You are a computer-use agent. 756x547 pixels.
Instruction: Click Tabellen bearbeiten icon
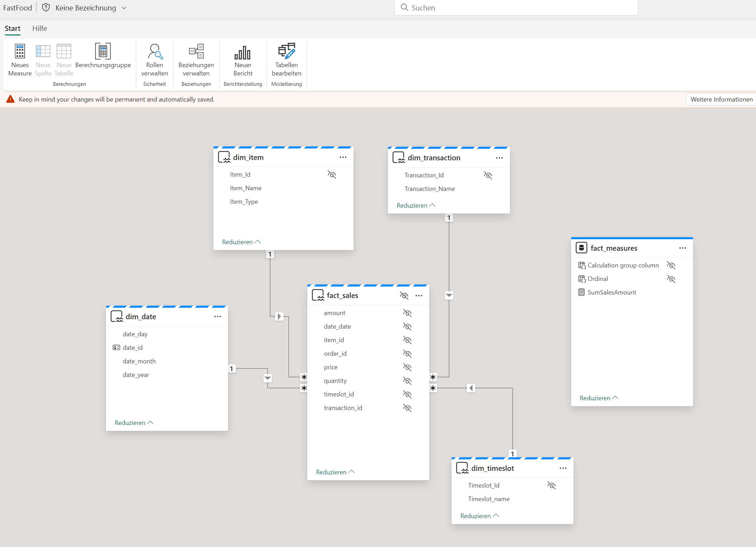(286, 52)
